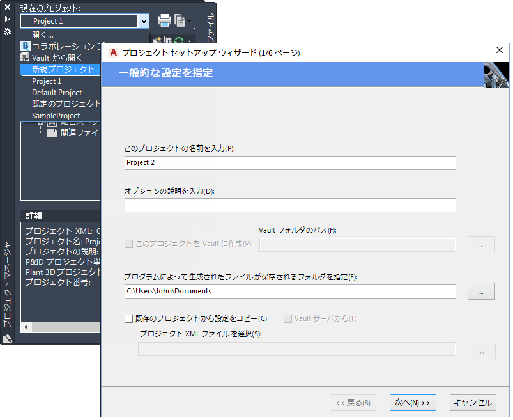Click the Vault folder path browse button
The width and height of the screenshot is (513, 420).
(x=481, y=245)
